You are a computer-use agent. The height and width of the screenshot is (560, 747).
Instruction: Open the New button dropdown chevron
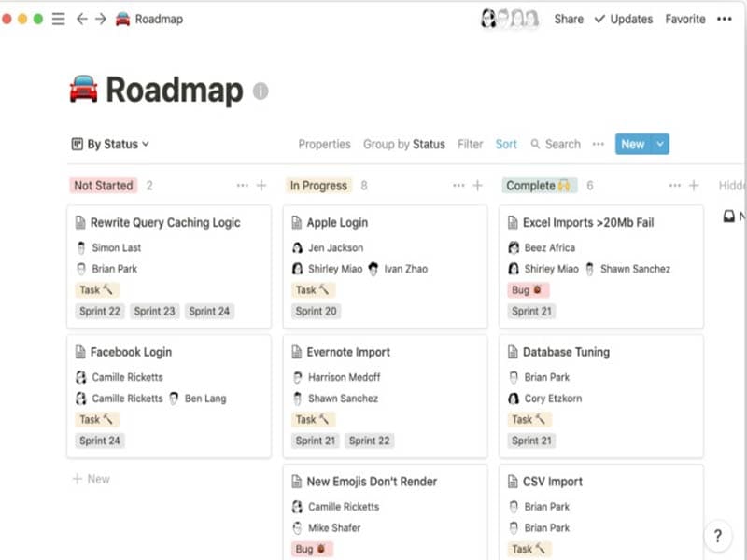click(x=662, y=145)
